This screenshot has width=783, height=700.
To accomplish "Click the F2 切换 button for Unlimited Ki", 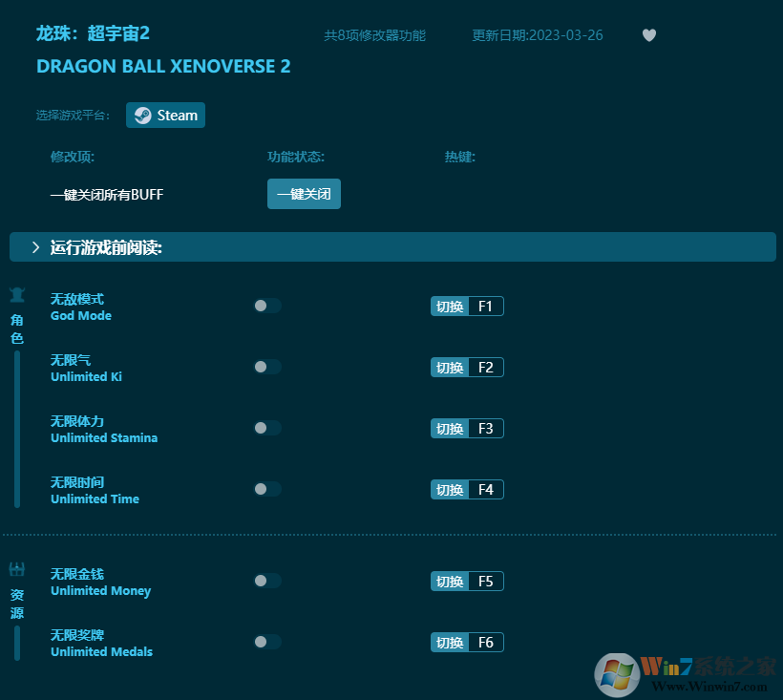I will click(x=467, y=367).
